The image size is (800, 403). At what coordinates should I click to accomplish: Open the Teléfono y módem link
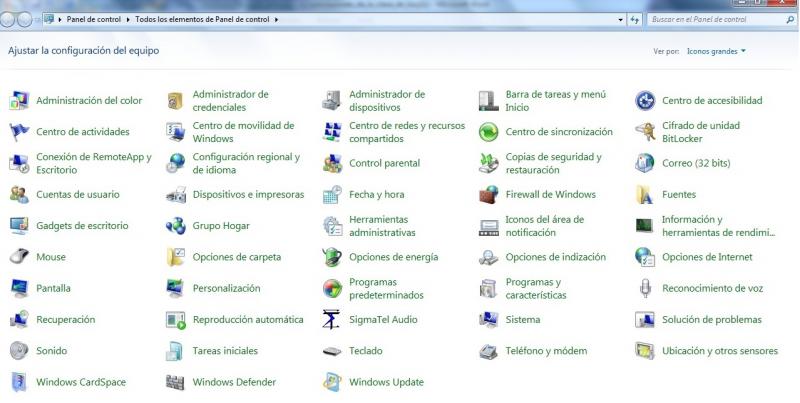tap(546, 351)
